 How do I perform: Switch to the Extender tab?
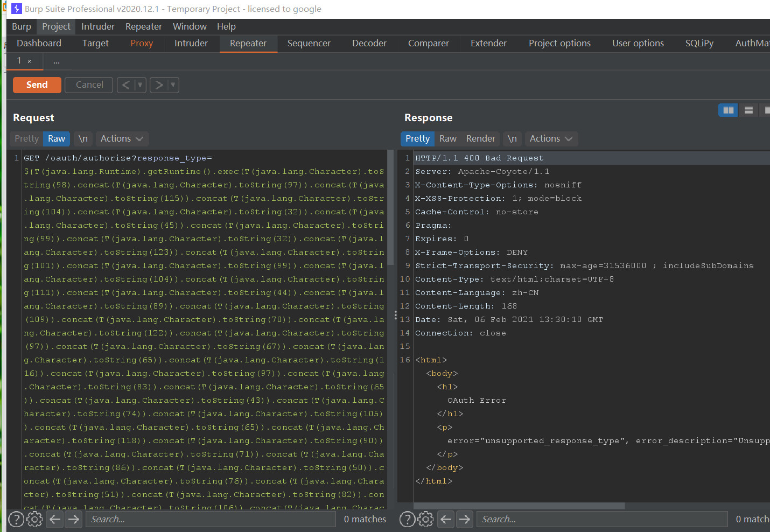(x=489, y=43)
